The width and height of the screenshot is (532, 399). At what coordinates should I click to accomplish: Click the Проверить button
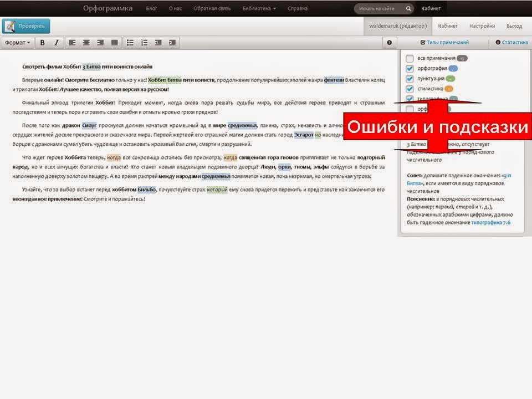pyautogui.click(x=26, y=26)
